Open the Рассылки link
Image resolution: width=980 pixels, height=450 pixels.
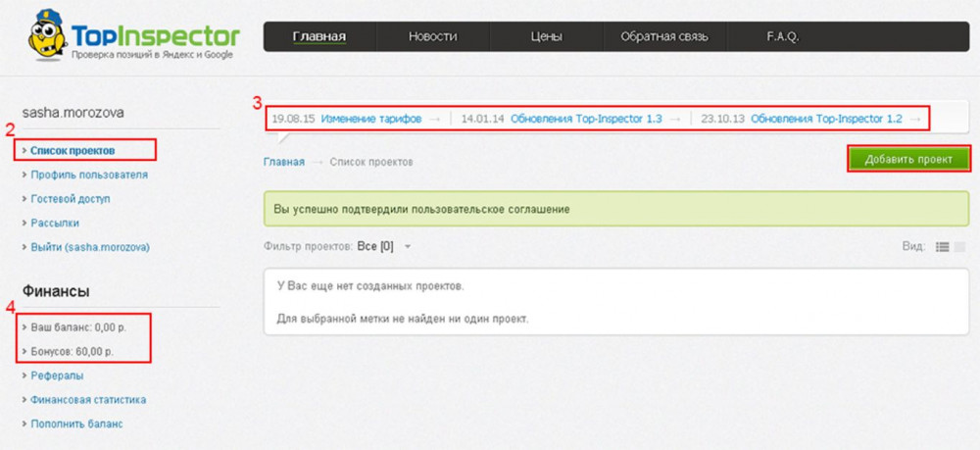(55, 224)
